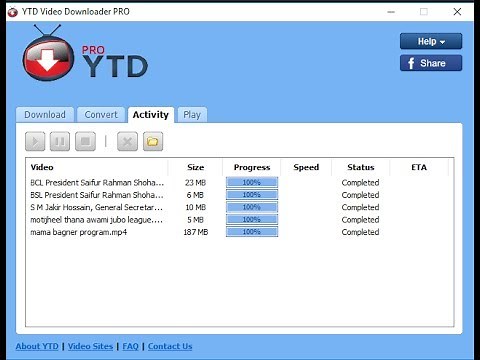Image resolution: width=480 pixels, height=360 pixels.
Task: Click the Play/Resume download toolbar icon
Action: pyautogui.click(x=35, y=141)
